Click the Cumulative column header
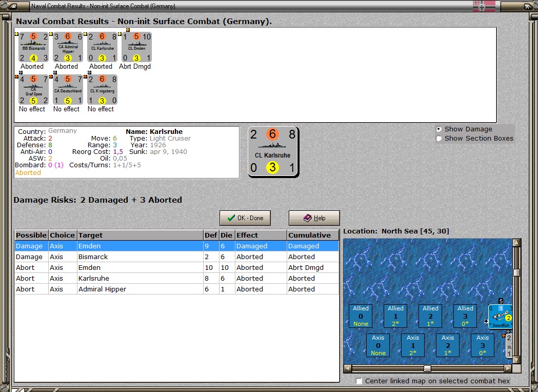538x392 pixels. point(312,235)
